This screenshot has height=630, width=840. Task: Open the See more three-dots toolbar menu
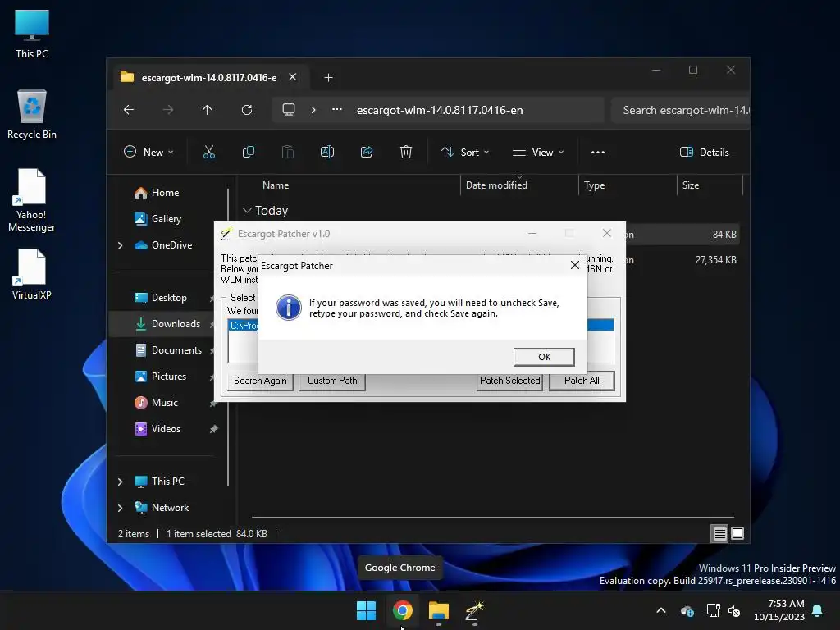click(598, 152)
